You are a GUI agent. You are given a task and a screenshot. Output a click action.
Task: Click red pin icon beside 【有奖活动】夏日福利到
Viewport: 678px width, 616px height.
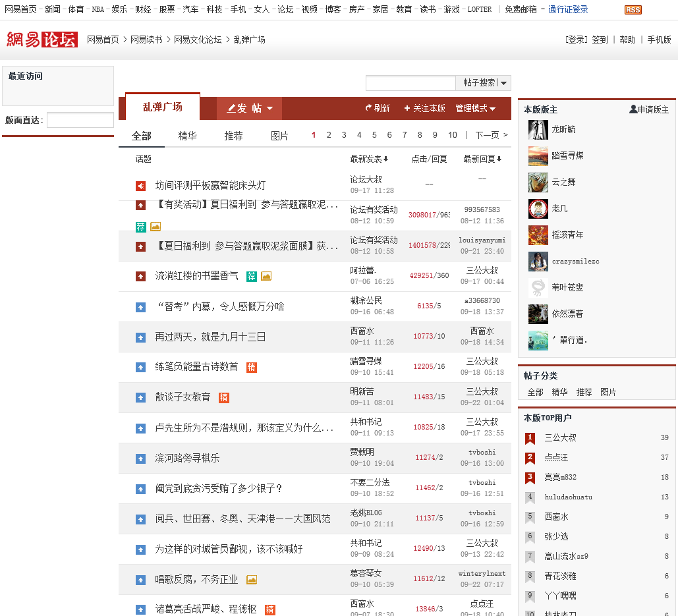140,205
